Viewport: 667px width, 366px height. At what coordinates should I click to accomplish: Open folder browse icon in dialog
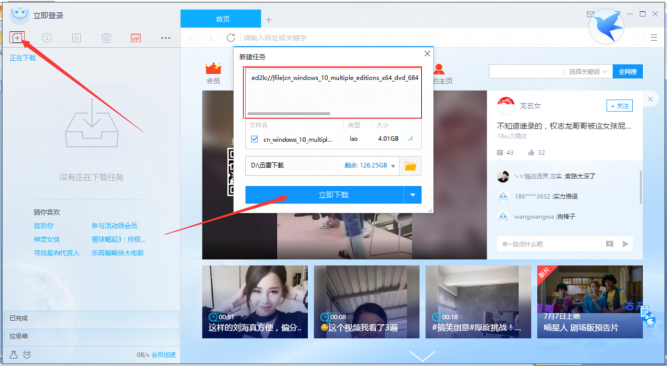(410, 166)
